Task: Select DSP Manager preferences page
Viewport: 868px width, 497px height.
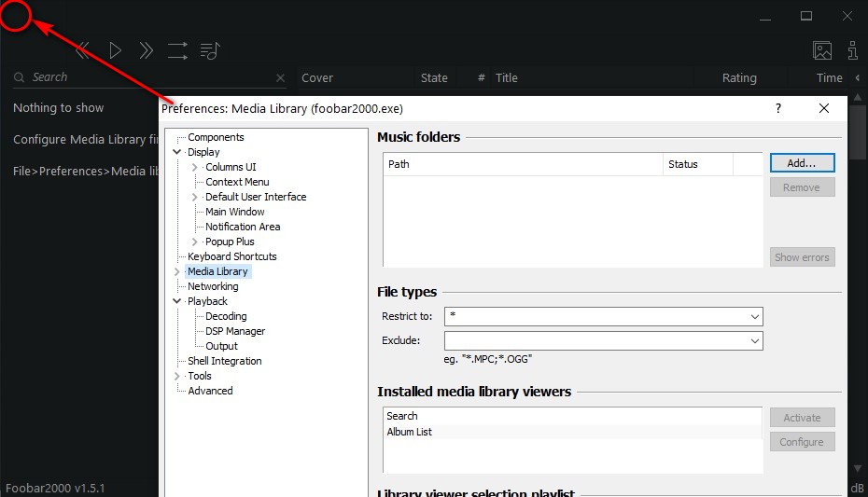Action: pos(235,331)
